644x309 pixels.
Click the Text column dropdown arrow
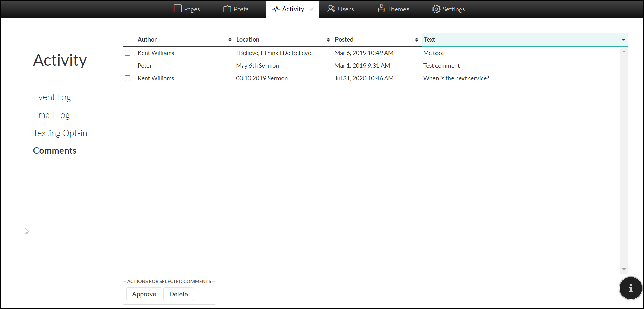pyautogui.click(x=624, y=40)
